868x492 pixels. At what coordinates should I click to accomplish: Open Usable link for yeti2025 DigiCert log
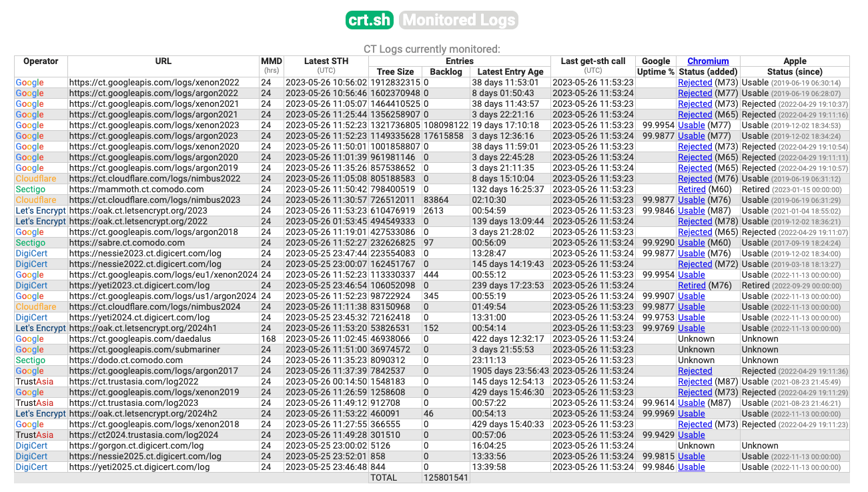tap(691, 467)
